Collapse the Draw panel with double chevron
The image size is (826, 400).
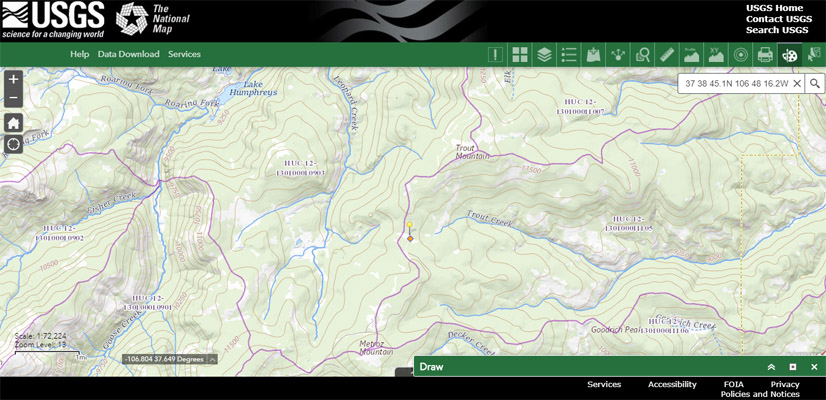point(771,367)
